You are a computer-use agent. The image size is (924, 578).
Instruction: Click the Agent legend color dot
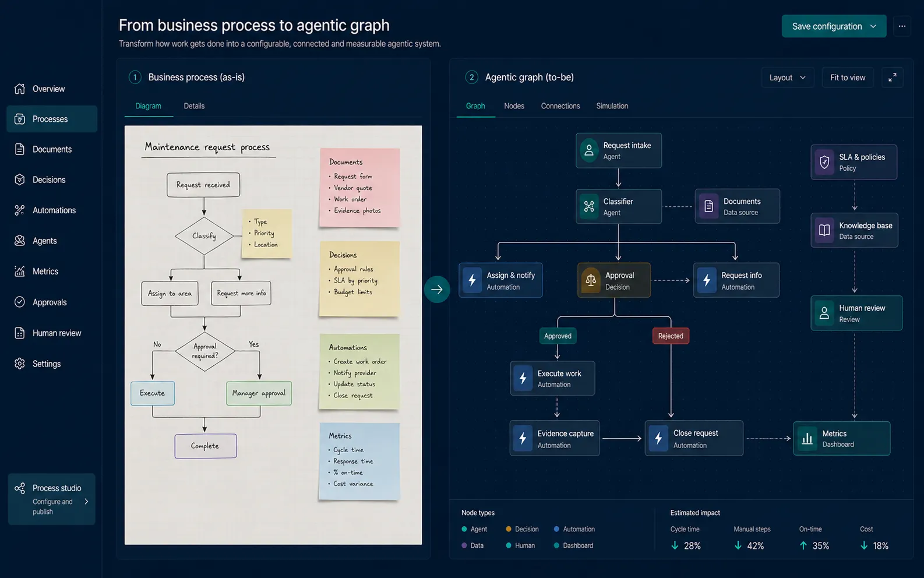(464, 529)
